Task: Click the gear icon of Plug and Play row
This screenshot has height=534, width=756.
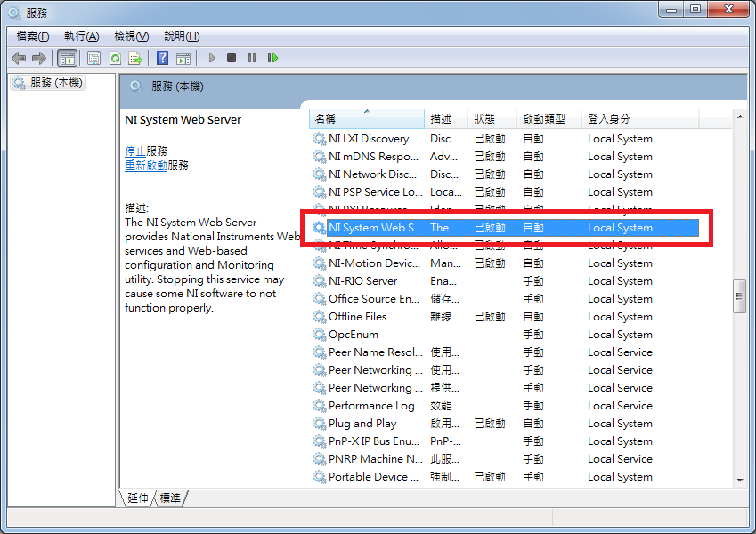Action: (x=319, y=425)
